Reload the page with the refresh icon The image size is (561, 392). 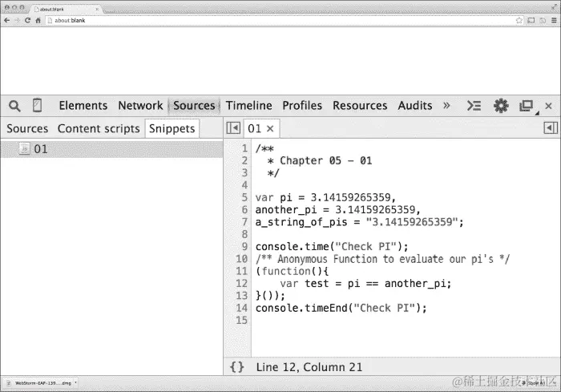pos(27,20)
